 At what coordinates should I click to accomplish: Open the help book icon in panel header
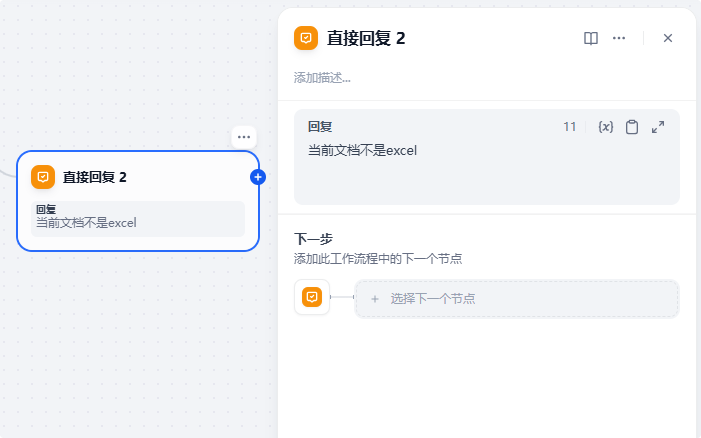point(591,38)
